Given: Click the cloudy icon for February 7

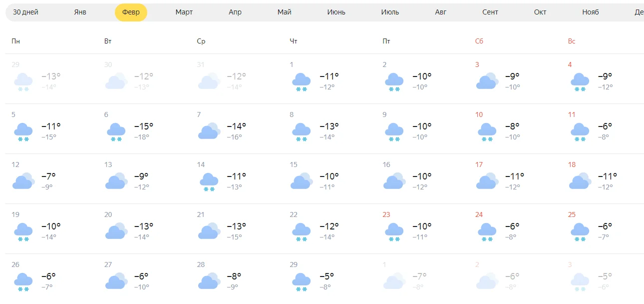Looking at the screenshot, I should click(x=209, y=131).
